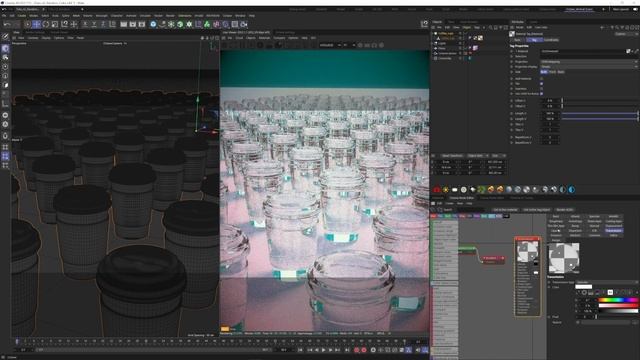The height and width of the screenshot is (360, 640).
Task: Select the Albedo channel button in the node editor
Action: pos(575,216)
